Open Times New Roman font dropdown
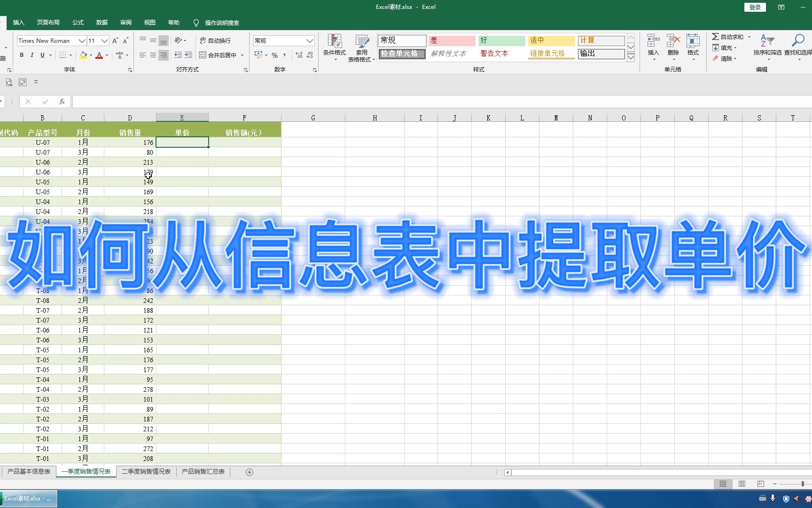812x508 pixels. pyautogui.click(x=82, y=41)
